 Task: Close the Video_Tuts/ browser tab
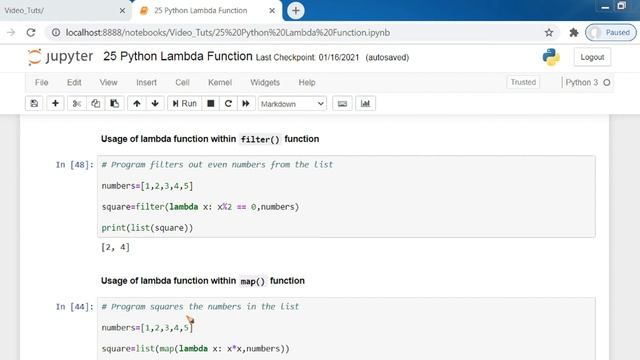pos(122,11)
